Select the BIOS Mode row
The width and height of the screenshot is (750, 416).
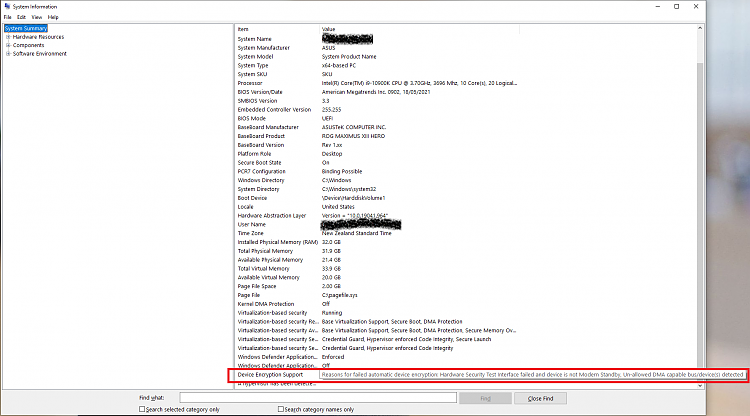pyautogui.click(x=377, y=119)
